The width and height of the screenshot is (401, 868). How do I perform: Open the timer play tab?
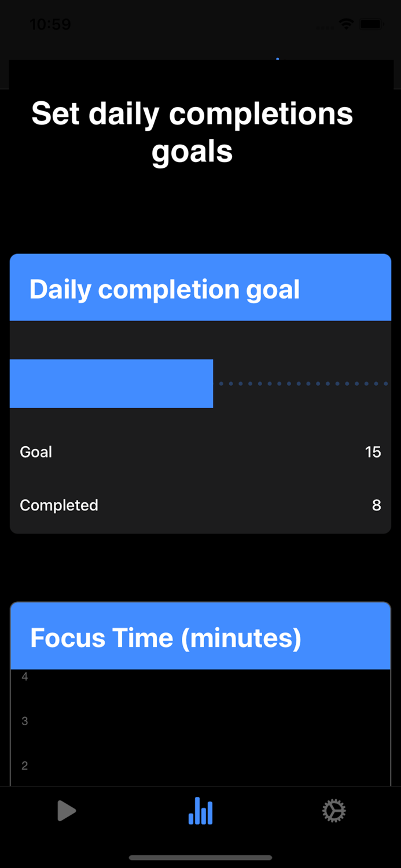pos(67,811)
